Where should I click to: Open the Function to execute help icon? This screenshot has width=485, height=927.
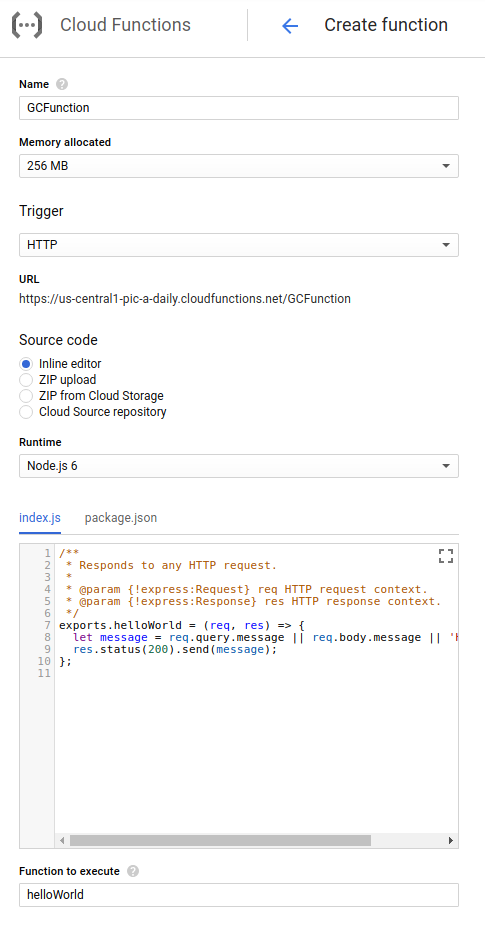[132, 871]
